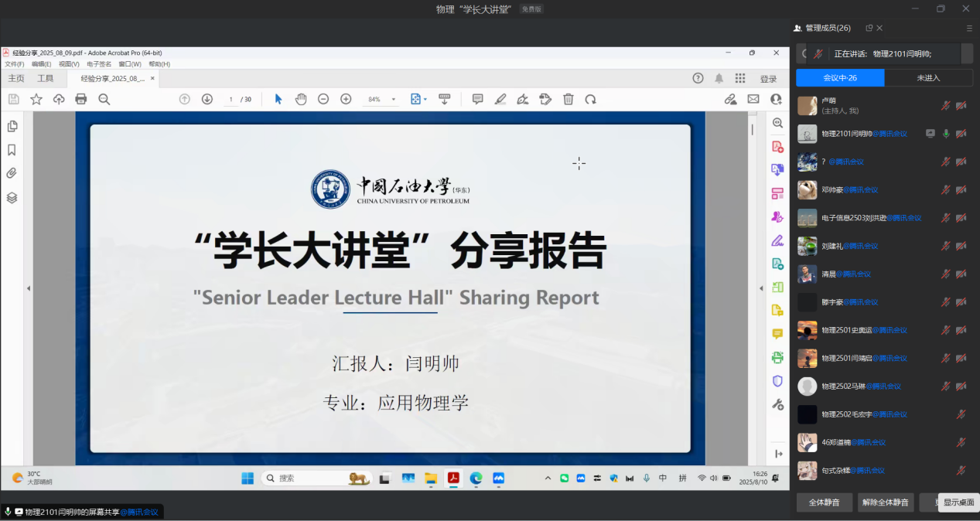Click the zoom in plus icon
This screenshot has height=521, width=980.
pos(346,99)
